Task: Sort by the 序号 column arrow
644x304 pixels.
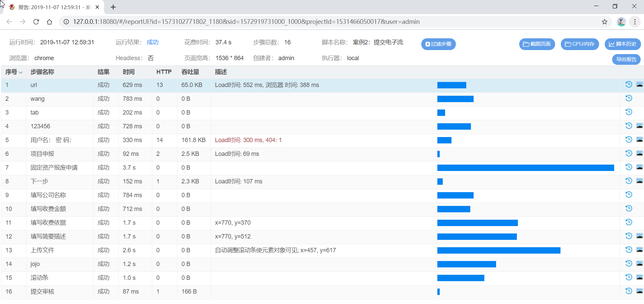Action: 21,73
